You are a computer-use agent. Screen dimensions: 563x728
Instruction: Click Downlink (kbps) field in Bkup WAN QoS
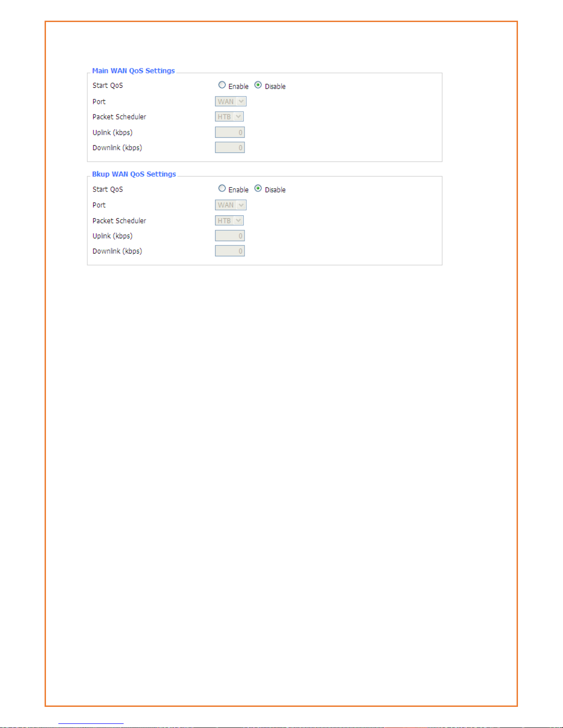point(230,251)
